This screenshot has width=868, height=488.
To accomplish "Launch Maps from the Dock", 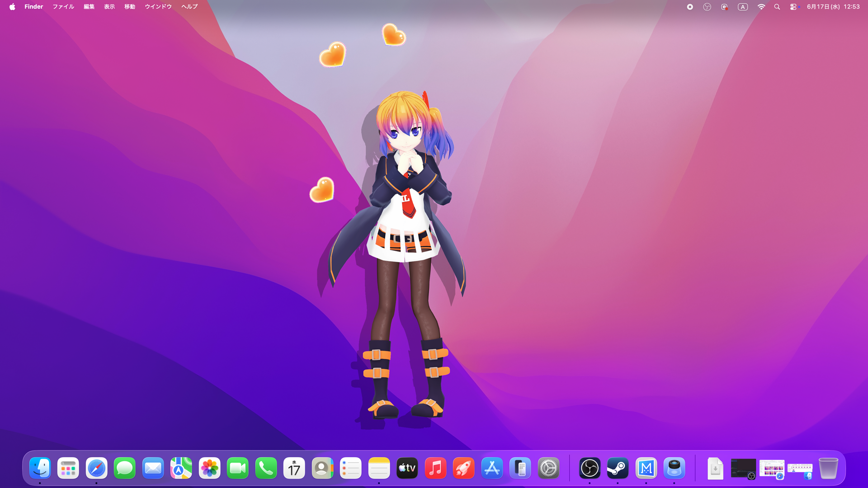I will pos(181,468).
